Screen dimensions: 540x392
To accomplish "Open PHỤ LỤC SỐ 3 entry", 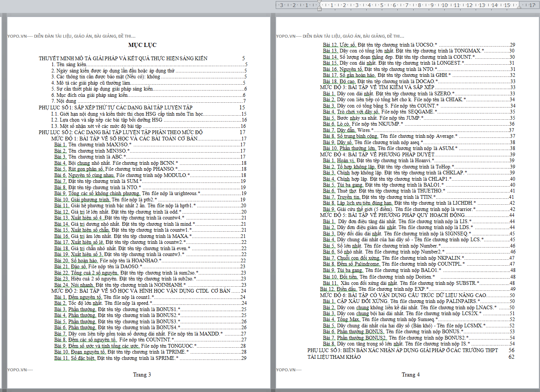I will click(411, 350).
